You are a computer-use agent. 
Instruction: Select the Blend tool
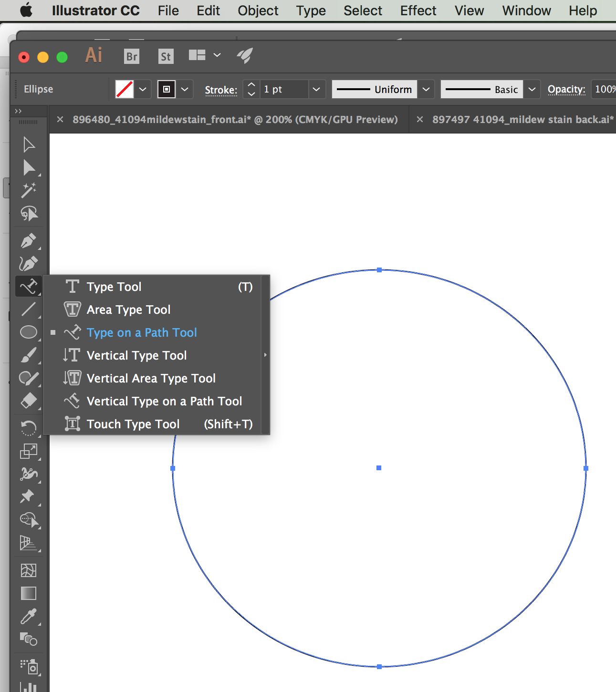coord(29,639)
